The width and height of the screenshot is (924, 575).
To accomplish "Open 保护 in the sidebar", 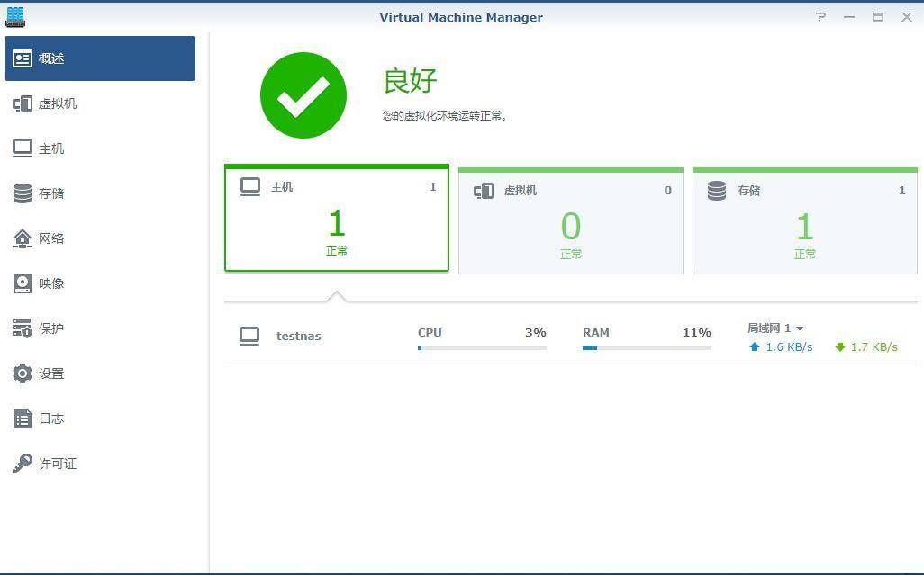I will 100,328.
